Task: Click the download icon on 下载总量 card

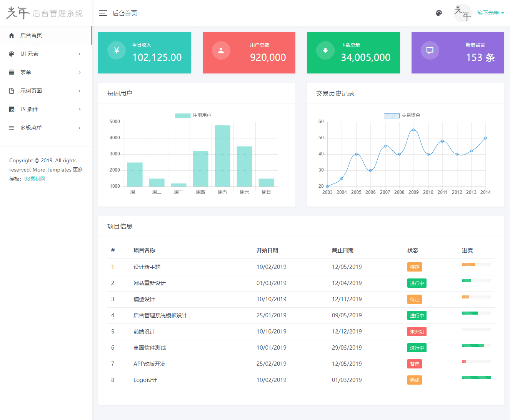Action: [325, 50]
